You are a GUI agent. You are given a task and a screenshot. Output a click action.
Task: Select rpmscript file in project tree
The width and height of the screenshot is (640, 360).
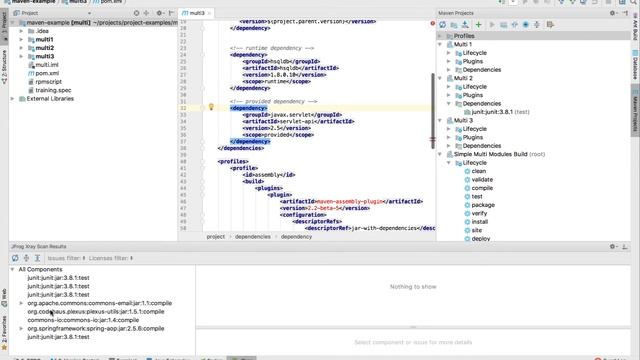[x=44, y=82]
